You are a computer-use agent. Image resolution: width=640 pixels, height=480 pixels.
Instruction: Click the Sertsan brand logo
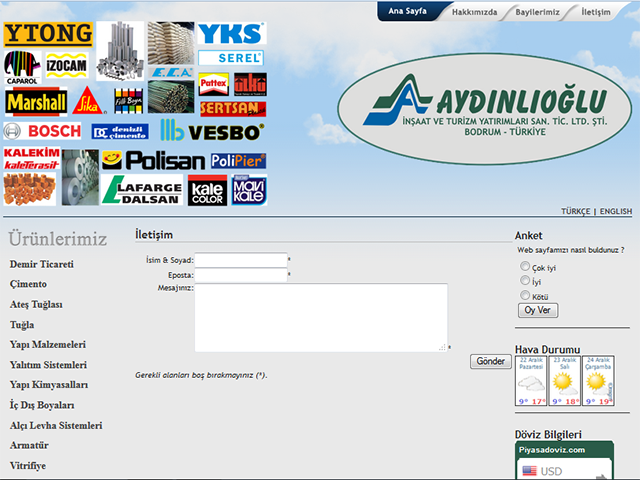233,109
